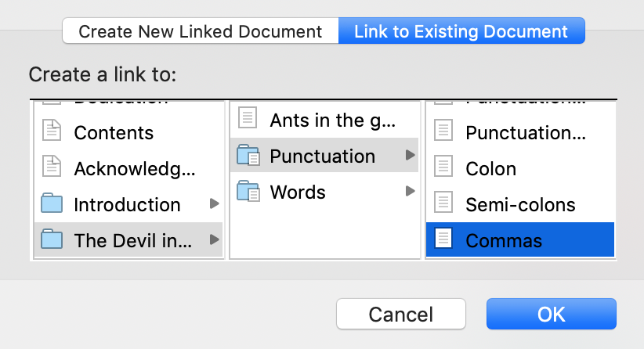Viewport: 644px width, 349px height.
Task: Click the Acknowledgements document icon
Action: 52,168
